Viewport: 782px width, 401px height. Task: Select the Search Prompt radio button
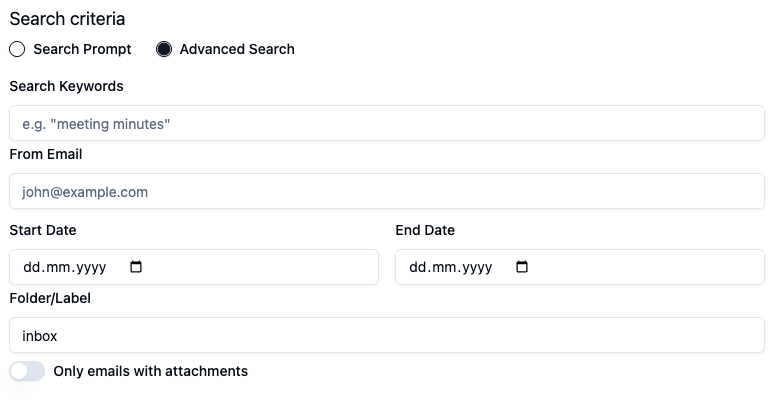(x=17, y=49)
